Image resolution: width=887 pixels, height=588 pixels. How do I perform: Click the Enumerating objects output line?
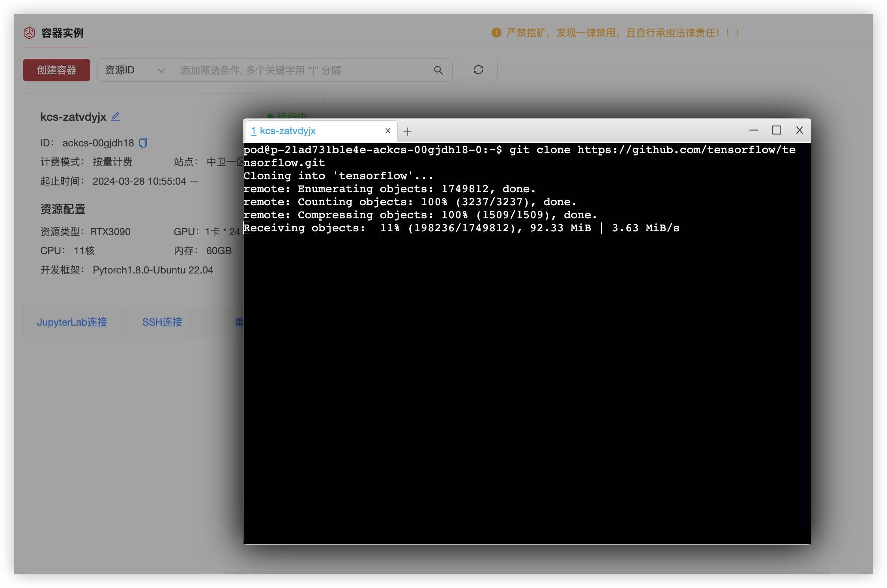pyautogui.click(x=389, y=189)
